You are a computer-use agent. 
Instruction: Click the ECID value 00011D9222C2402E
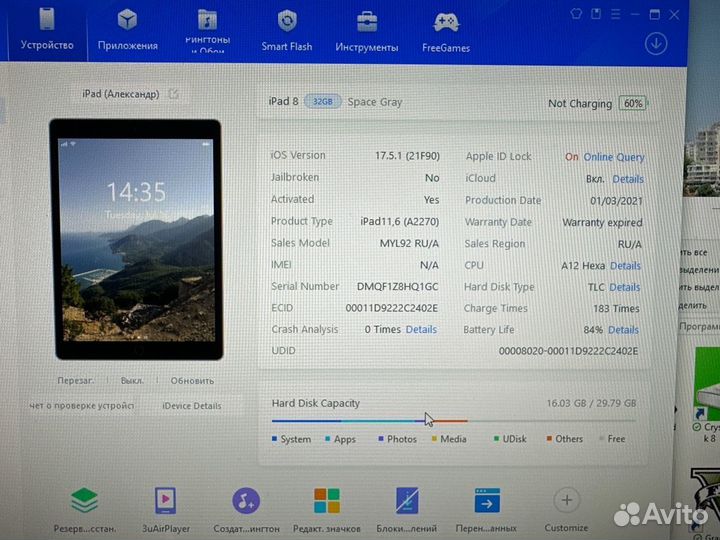pos(391,308)
